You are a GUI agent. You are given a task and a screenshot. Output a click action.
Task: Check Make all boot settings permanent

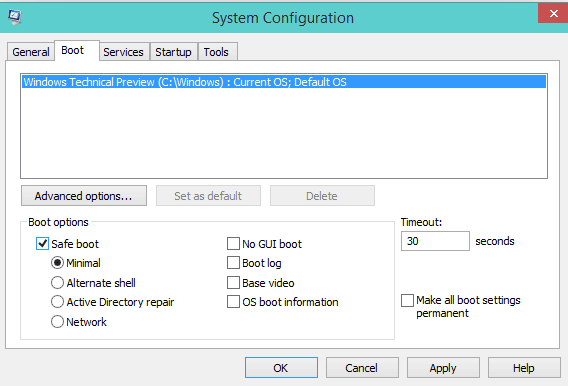408,301
